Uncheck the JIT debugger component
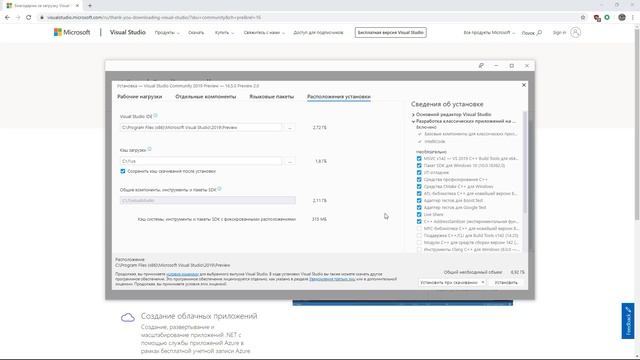Image resolution: width=640 pixels, height=360 pixels. click(x=419, y=172)
